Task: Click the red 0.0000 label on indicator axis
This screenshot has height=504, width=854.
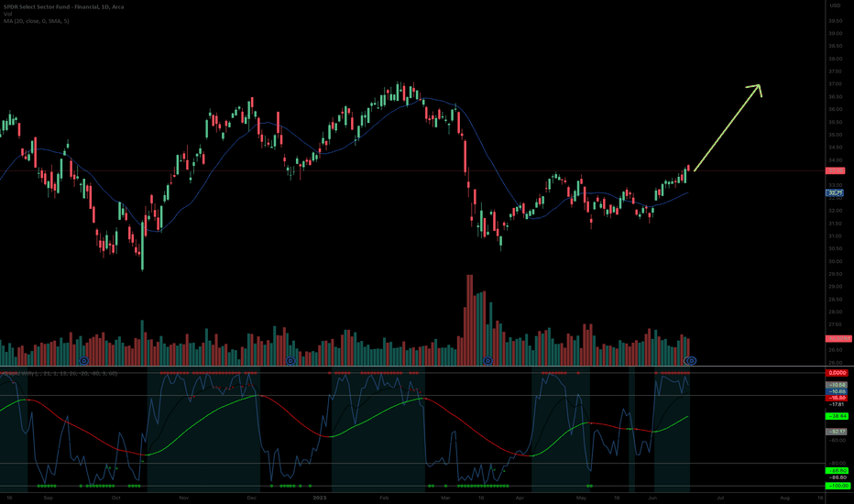Action: pos(837,373)
